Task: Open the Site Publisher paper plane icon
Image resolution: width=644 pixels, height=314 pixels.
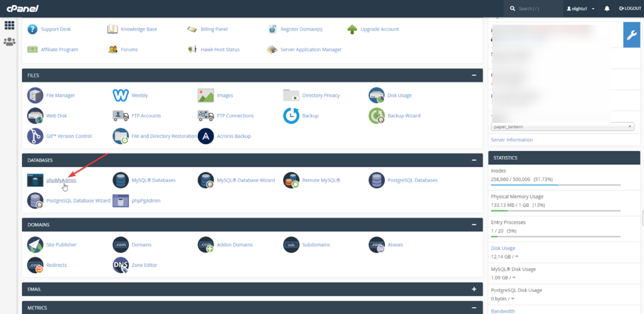Action: (x=35, y=245)
